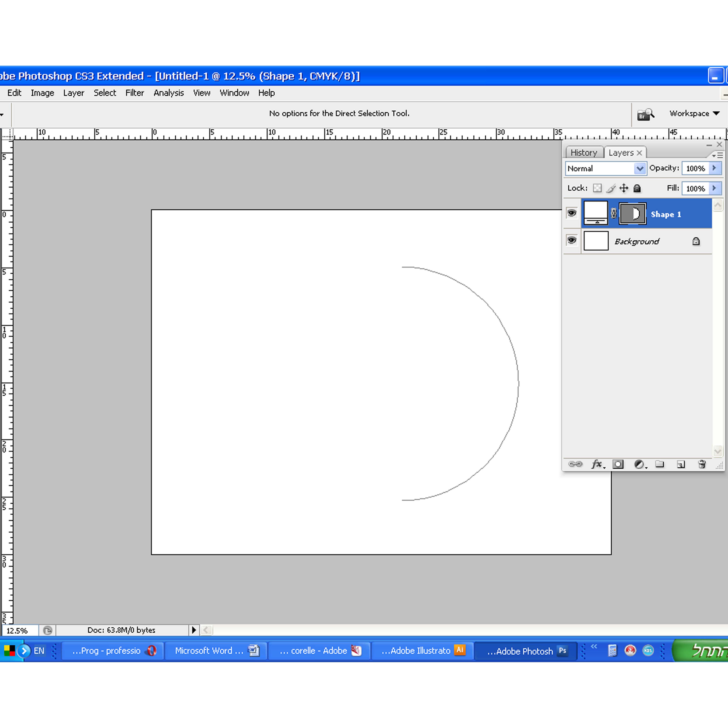
Task: Toggle the lock position icon
Action: tap(624, 188)
